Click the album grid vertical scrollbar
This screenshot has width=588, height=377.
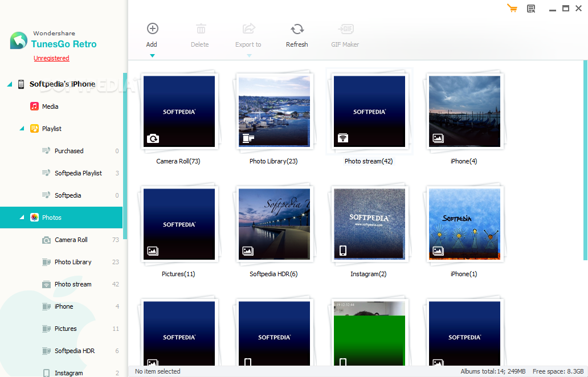(x=585, y=160)
